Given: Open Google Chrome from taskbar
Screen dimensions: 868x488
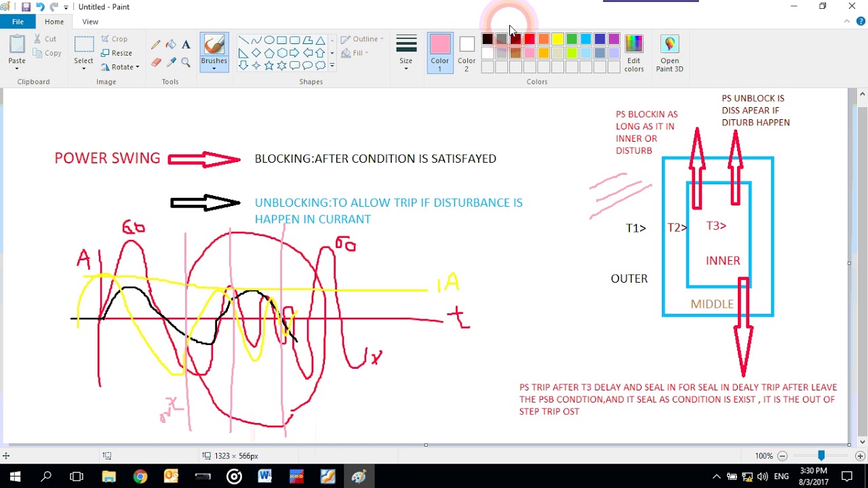Looking at the screenshot, I should 140,476.
